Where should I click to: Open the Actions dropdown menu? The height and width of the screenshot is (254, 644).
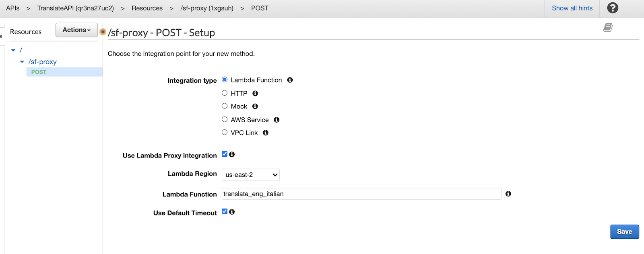point(76,30)
